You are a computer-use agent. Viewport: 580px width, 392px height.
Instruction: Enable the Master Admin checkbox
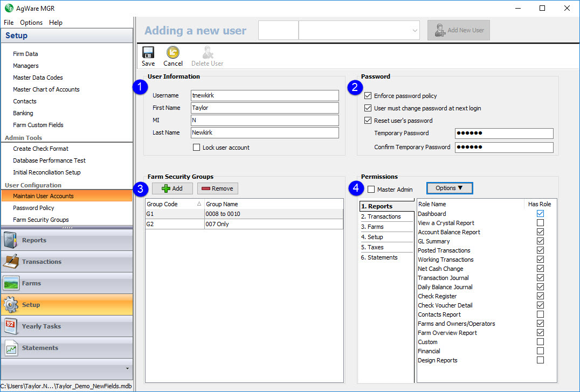371,189
